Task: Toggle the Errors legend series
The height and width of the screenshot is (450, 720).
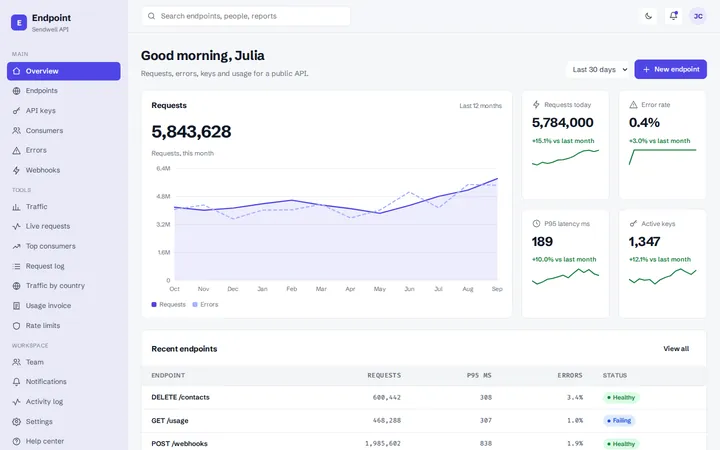Action: click(x=205, y=304)
